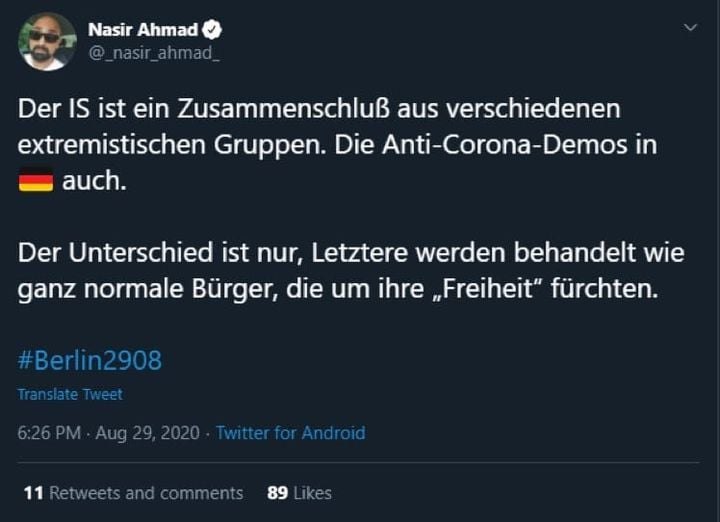Show the 89 Likes list
The image size is (720, 522).
click(x=299, y=493)
